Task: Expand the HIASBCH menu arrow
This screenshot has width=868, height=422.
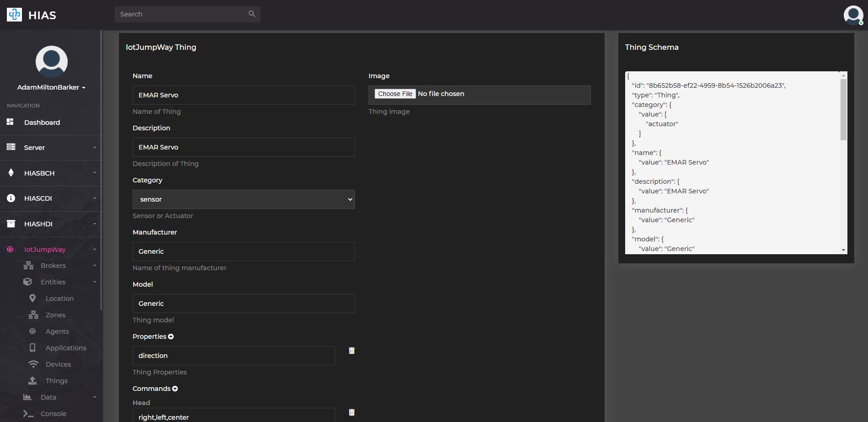Action: pos(95,173)
